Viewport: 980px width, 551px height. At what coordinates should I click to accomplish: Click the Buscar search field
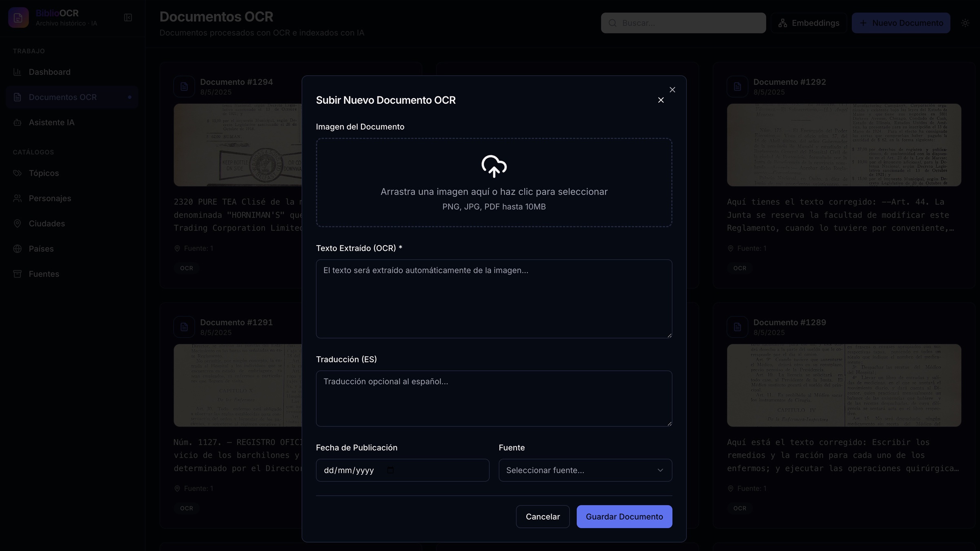click(x=683, y=23)
